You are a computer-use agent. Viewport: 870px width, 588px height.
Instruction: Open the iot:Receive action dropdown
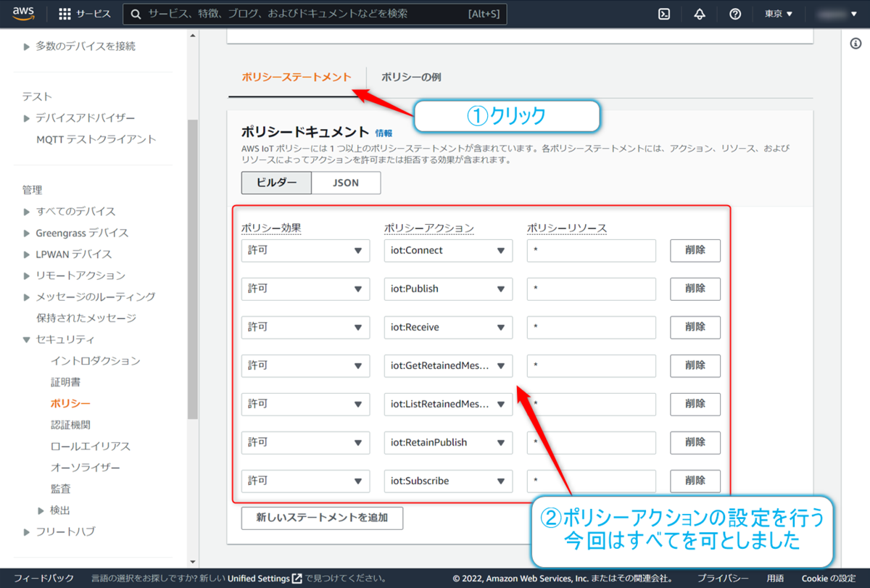click(448, 327)
